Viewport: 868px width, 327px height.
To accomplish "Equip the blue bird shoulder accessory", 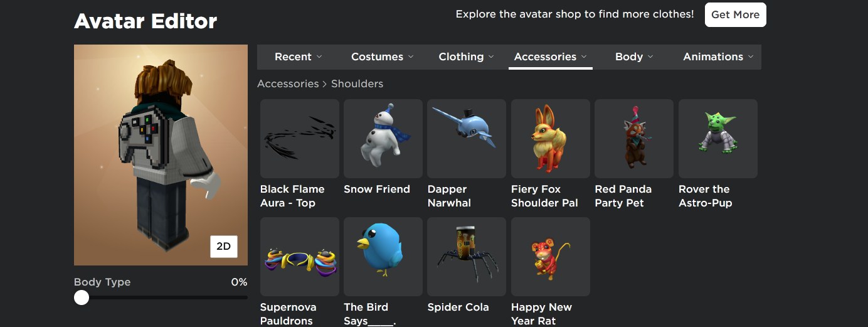I will (x=383, y=257).
